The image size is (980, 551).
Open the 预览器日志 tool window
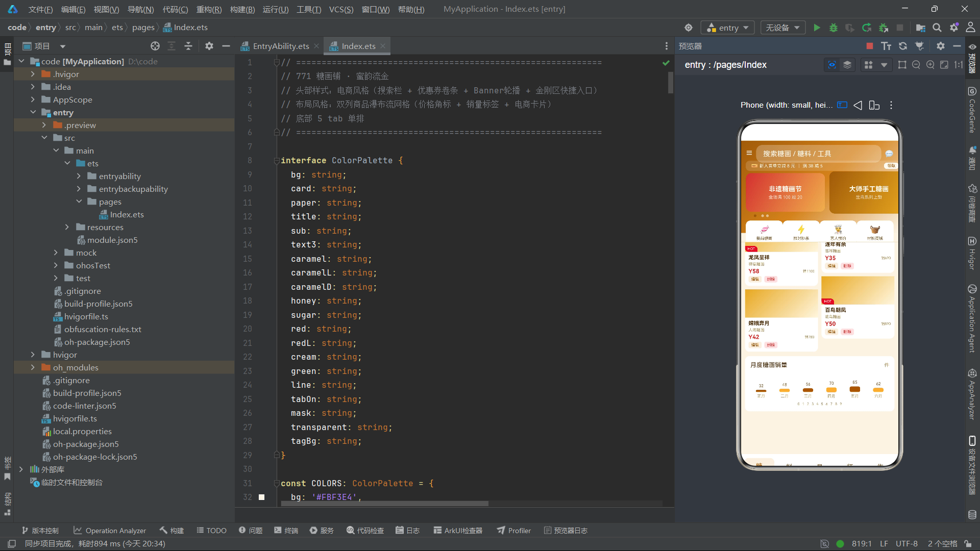point(566,531)
